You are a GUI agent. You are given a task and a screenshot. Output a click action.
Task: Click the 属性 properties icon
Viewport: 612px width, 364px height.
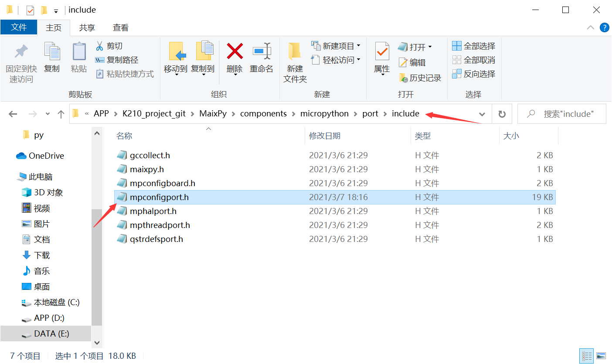pyautogui.click(x=382, y=52)
